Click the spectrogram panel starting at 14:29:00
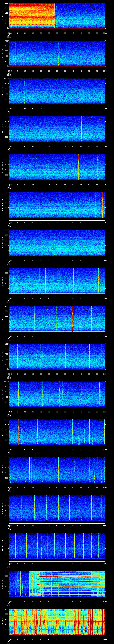This screenshot has height=644, width=114. 57,205
